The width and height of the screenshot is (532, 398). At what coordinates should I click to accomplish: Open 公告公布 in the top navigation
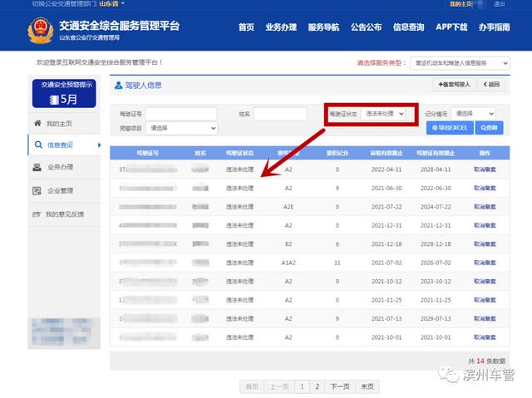(x=366, y=27)
